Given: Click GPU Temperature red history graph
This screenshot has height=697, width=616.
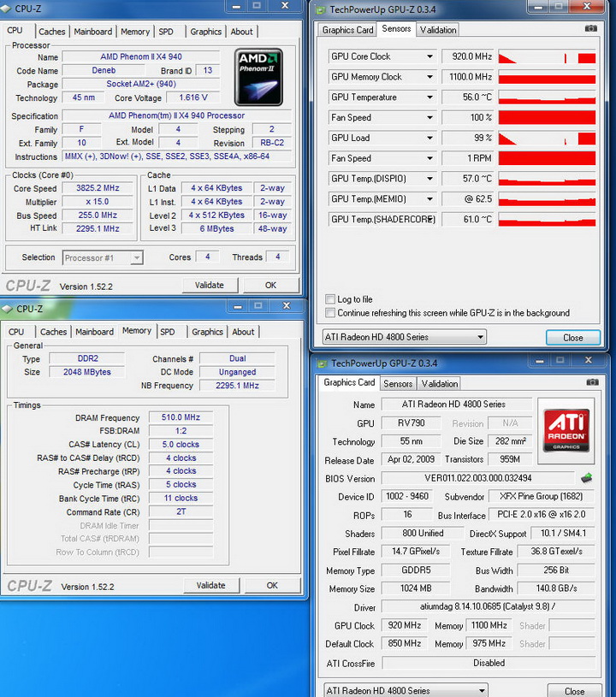Looking at the screenshot, I should coord(547,97).
